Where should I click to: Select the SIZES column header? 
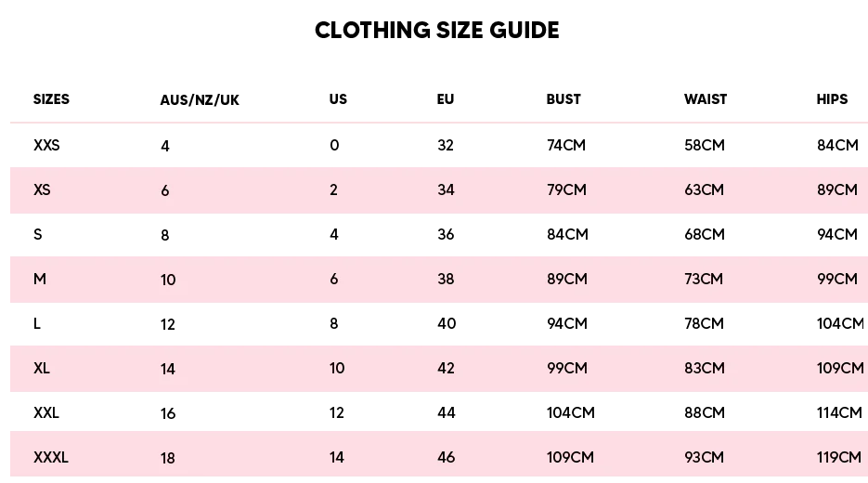[x=51, y=99]
